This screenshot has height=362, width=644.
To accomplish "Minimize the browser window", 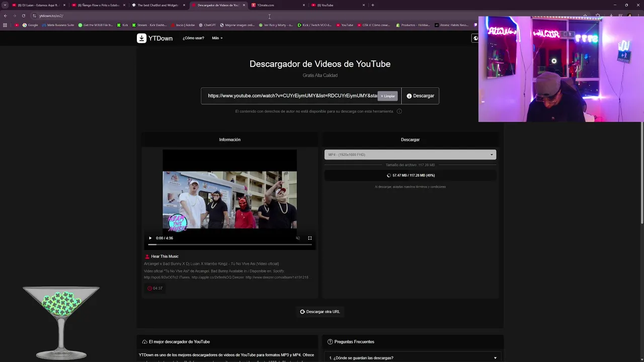I will [x=614, y=5].
